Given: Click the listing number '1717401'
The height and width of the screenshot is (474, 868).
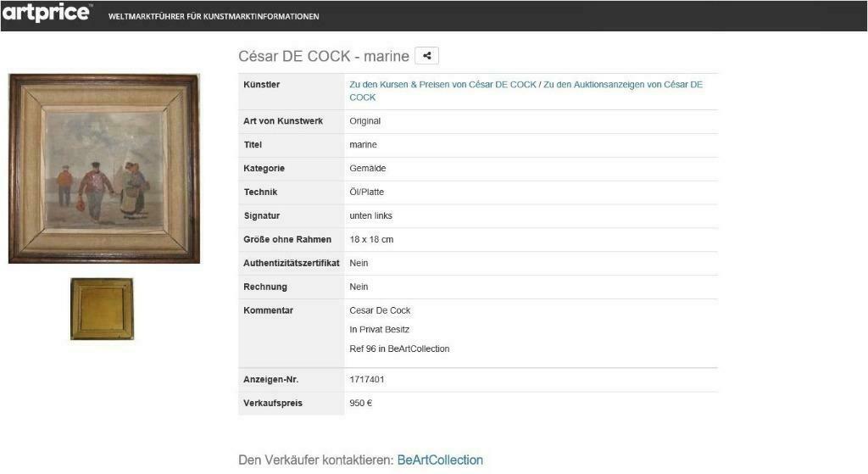Looking at the screenshot, I should tap(366, 380).
